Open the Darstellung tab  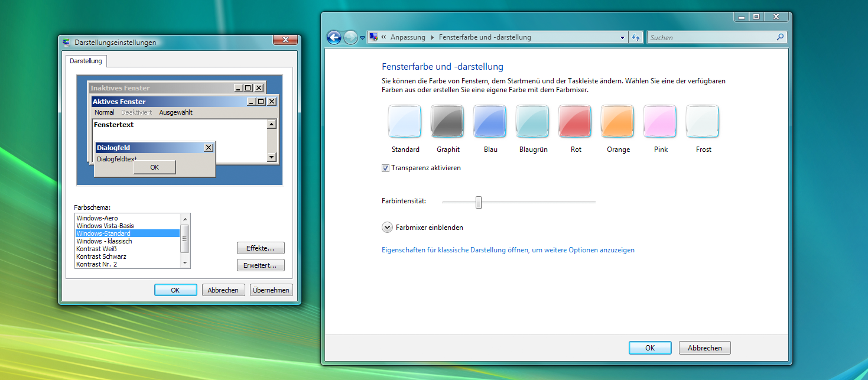[x=86, y=61]
